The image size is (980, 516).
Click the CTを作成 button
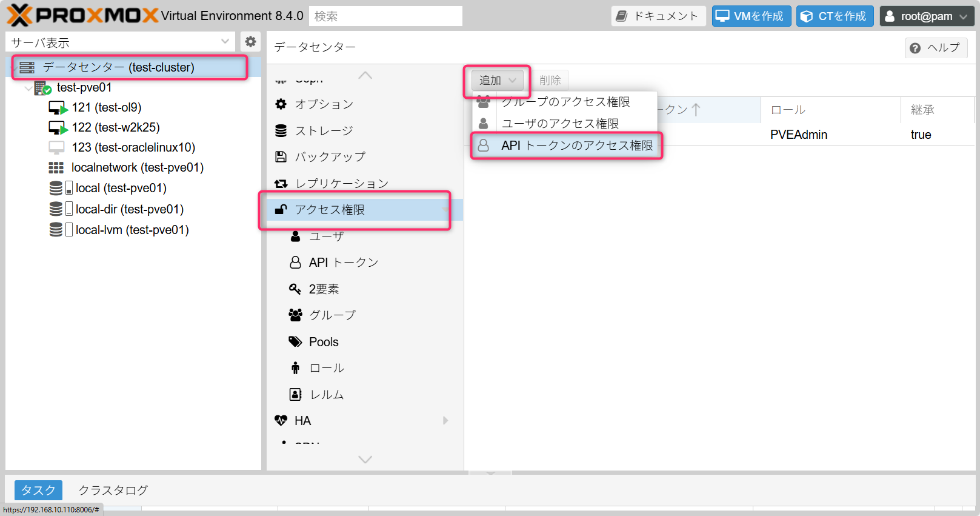tap(835, 16)
